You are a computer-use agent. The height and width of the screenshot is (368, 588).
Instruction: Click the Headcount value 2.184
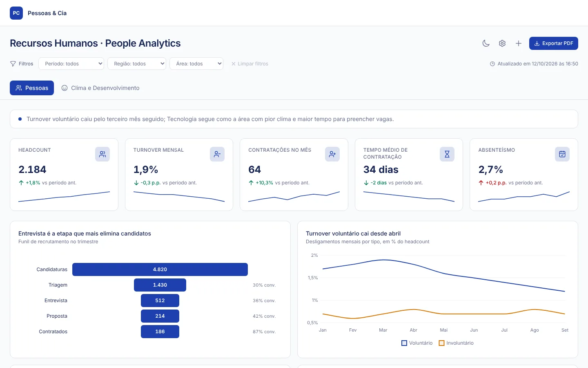click(32, 170)
